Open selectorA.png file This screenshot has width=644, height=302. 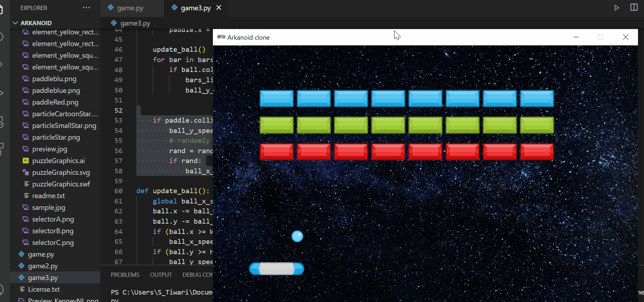tap(53, 219)
